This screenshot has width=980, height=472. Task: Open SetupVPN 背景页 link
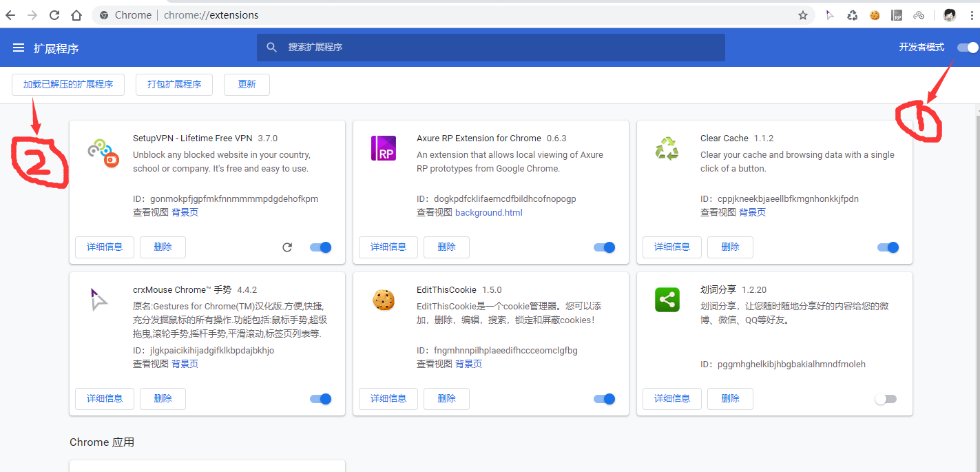[185, 212]
